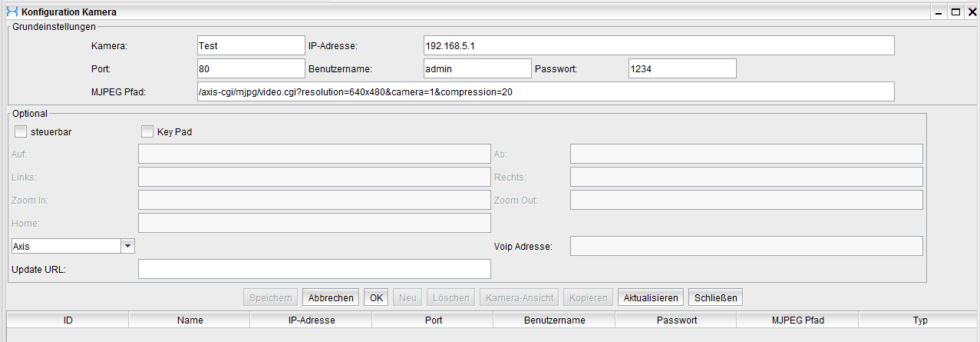This screenshot has width=980, height=342.
Task: Click the application icon in the title bar
Action: 12,12
